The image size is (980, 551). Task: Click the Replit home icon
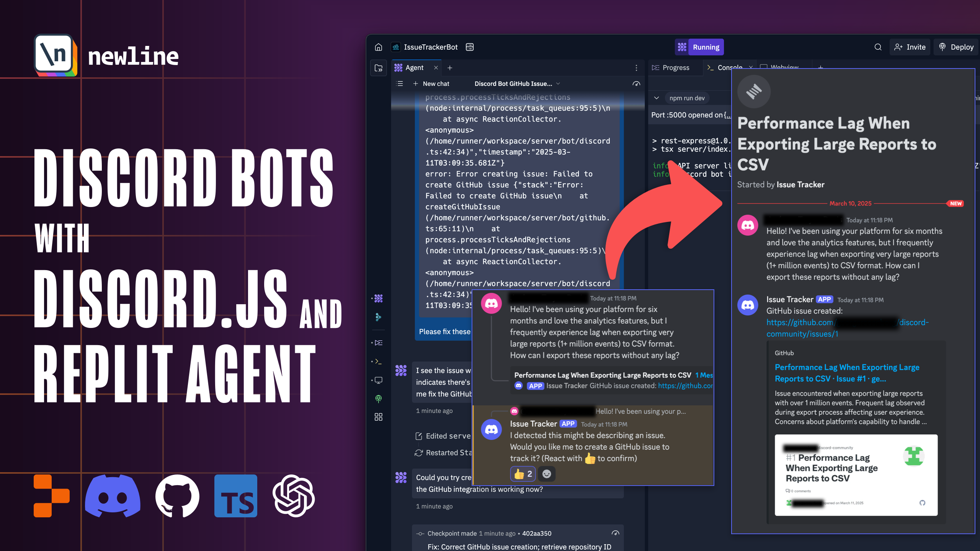click(x=378, y=47)
